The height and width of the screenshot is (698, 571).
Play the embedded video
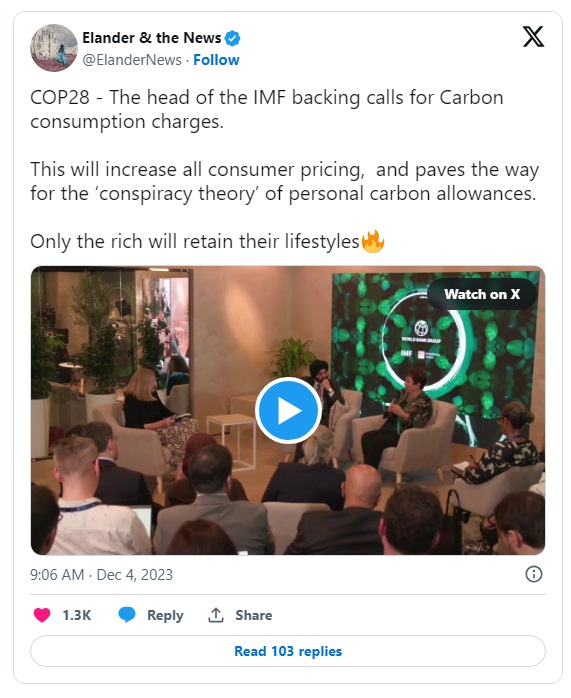point(288,410)
